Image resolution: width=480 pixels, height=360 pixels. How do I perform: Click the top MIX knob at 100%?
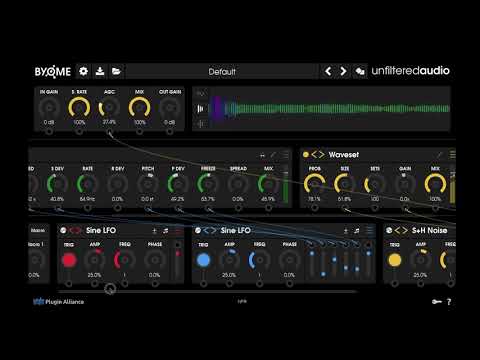139,107
